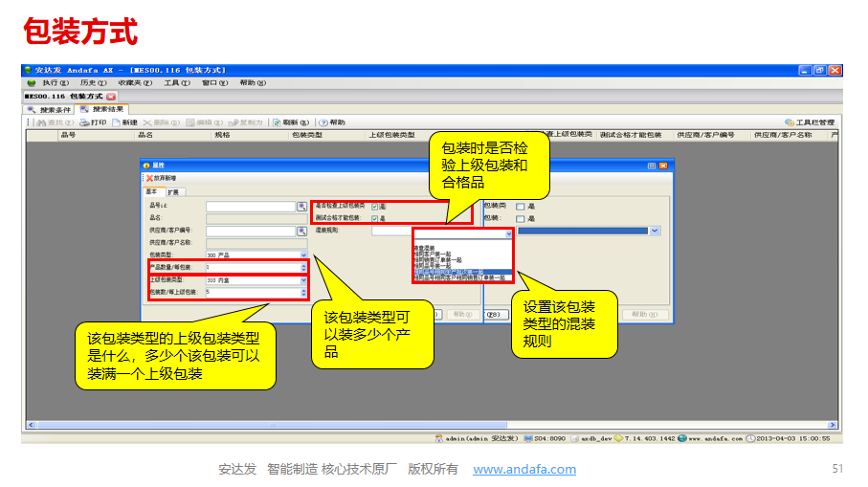Open the 上级包装类型 dropdown showing 310 内盒
The image size is (868, 487).
tap(304, 279)
